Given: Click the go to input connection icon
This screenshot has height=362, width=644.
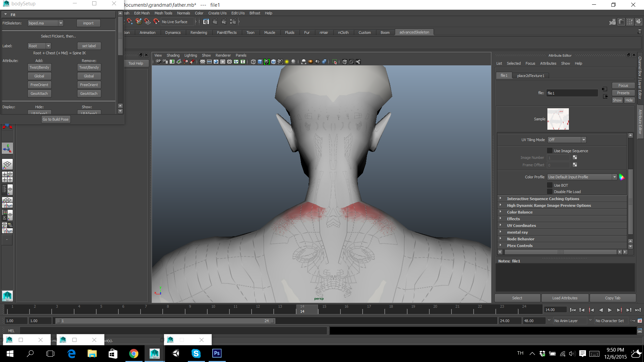Looking at the screenshot, I should (604, 89).
